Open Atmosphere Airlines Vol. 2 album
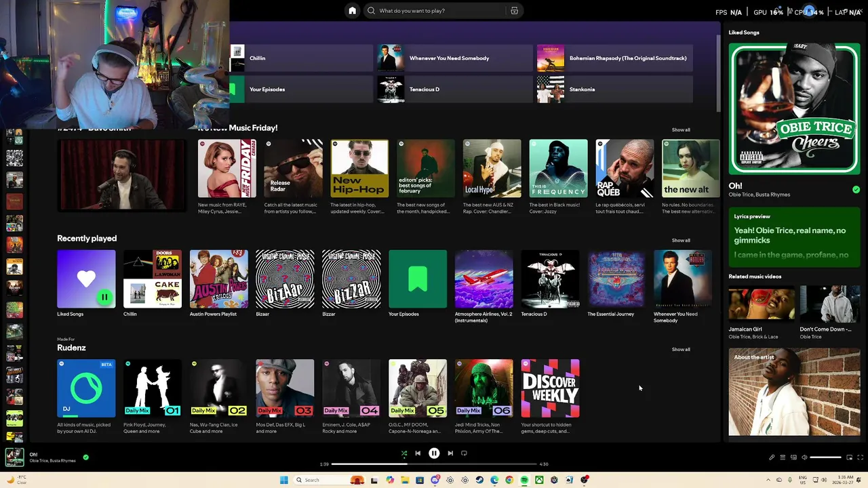Screen dimensions: 868x488 (484, 279)
